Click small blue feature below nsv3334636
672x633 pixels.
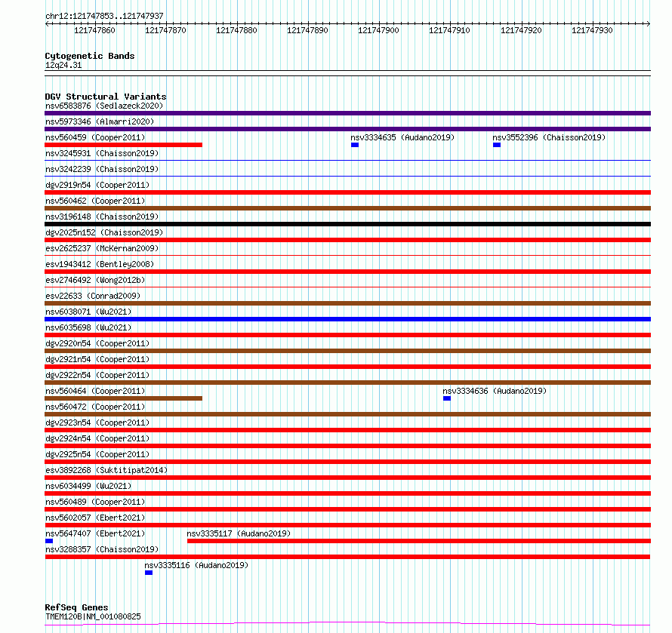point(447,398)
